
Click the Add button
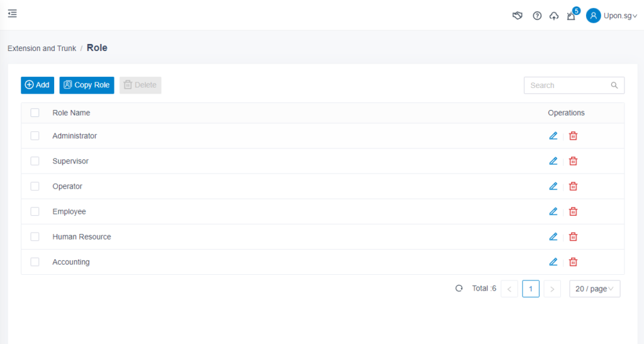(x=37, y=85)
